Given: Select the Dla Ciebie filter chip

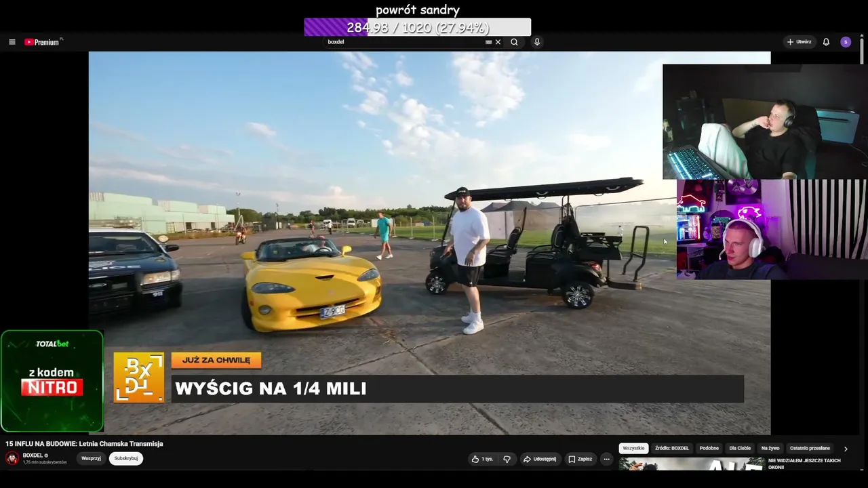Looking at the screenshot, I should pos(740,448).
